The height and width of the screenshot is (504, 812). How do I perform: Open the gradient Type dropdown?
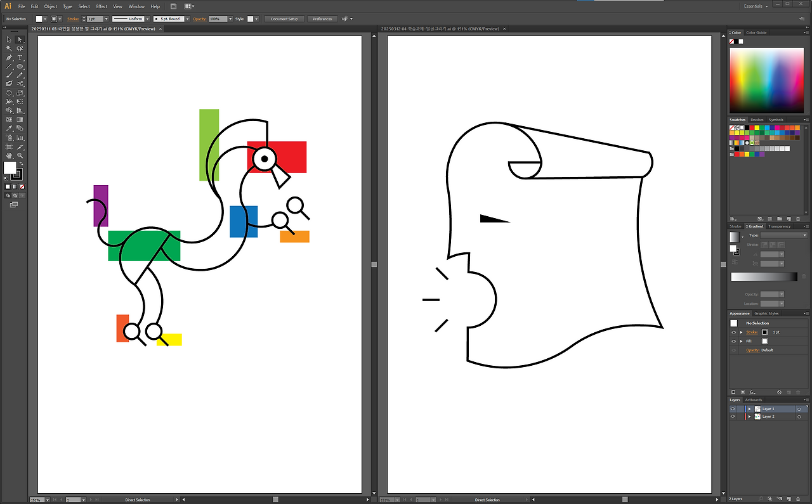[x=804, y=235]
